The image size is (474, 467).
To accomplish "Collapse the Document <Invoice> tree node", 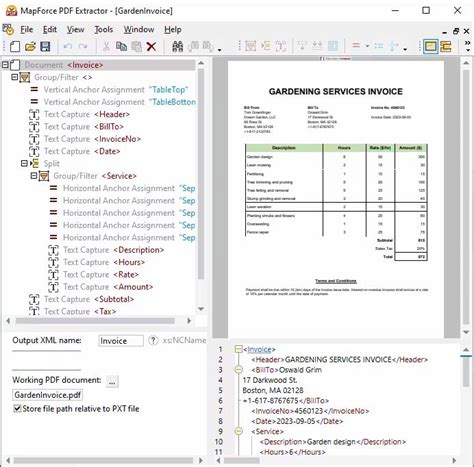I will [x=5, y=65].
